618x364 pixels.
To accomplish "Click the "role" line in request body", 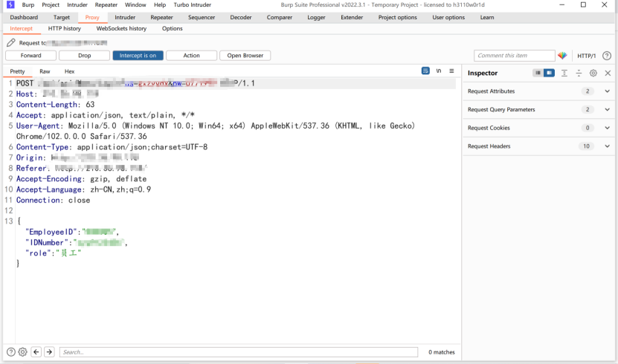I will click(x=53, y=253).
